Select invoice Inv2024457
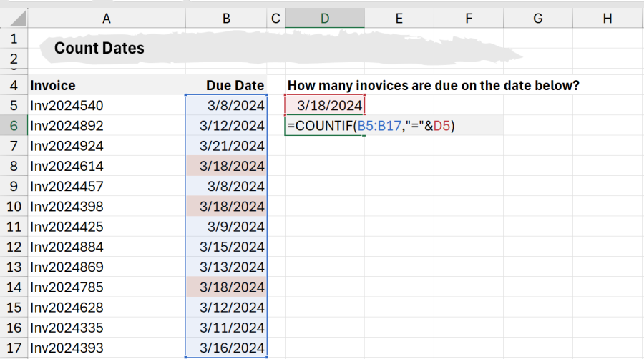Image resolution: width=644 pixels, height=359 pixels. point(107,186)
